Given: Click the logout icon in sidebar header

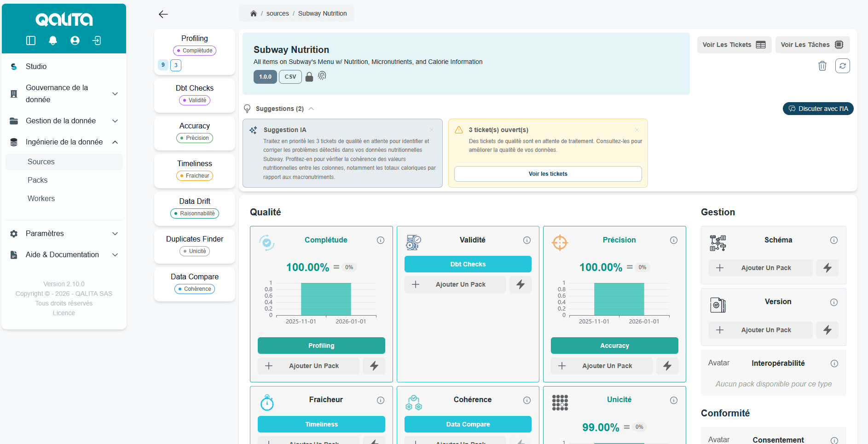Looking at the screenshot, I should coord(97,40).
